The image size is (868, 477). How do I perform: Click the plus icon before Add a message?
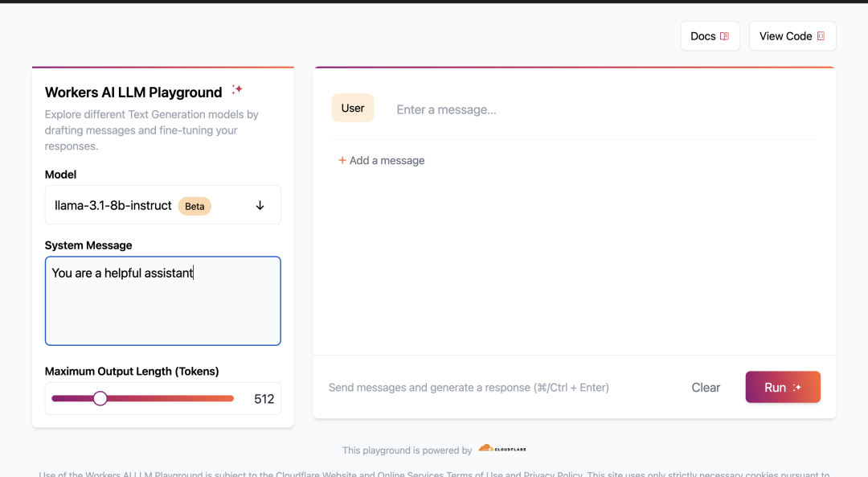point(342,160)
